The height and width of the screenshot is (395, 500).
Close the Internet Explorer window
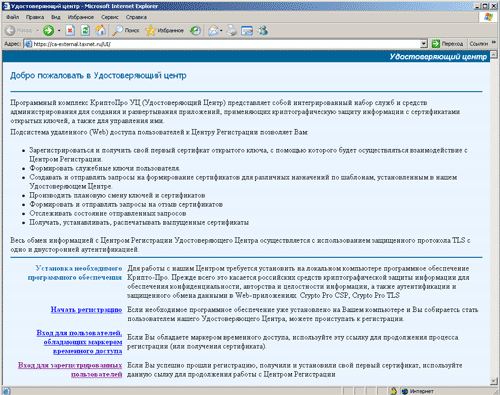click(494, 6)
